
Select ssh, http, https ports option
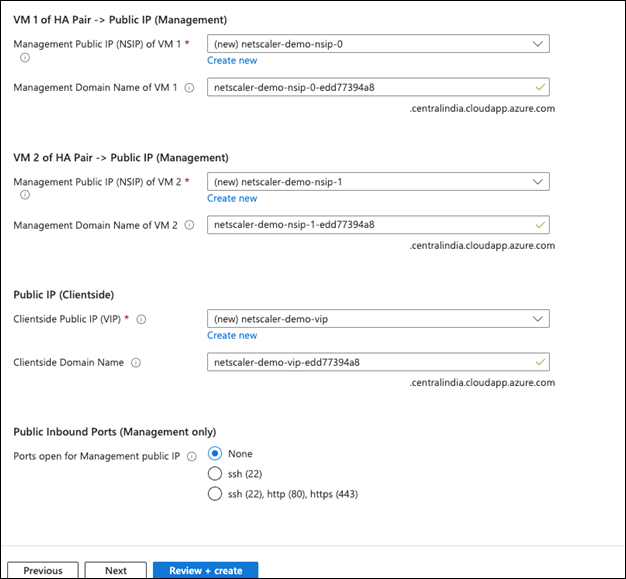(x=215, y=494)
